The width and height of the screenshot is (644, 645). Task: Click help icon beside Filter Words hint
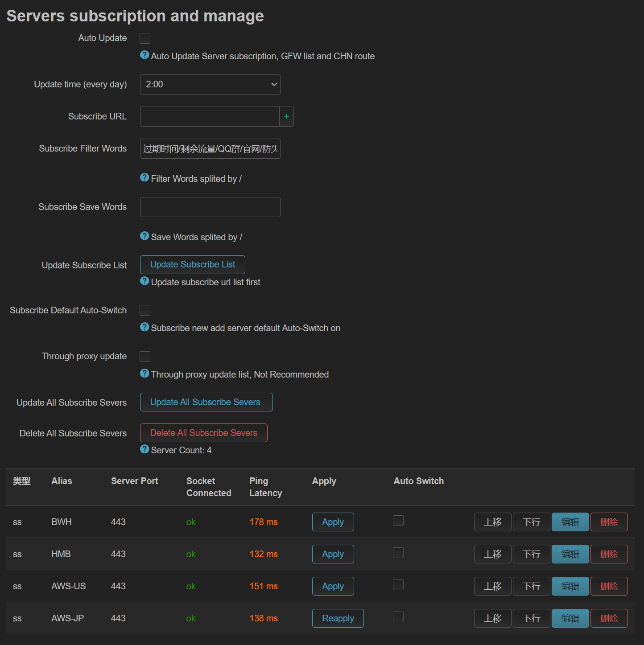(144, 177)
